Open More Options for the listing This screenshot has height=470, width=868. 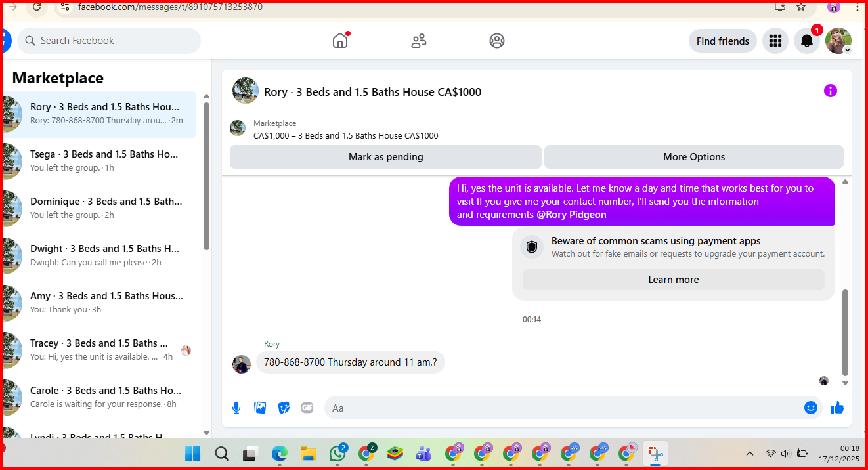click(694, 157)
